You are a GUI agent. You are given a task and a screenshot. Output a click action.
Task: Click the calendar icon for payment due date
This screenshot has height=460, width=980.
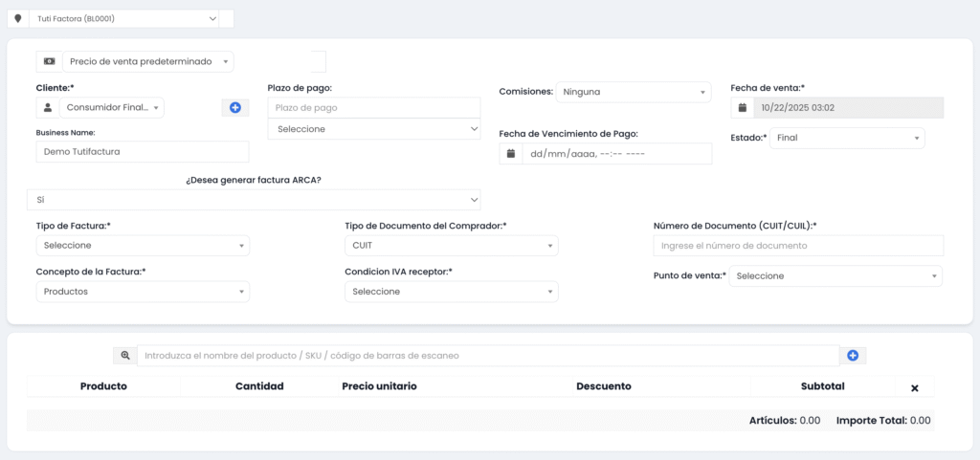coord(511,154)
